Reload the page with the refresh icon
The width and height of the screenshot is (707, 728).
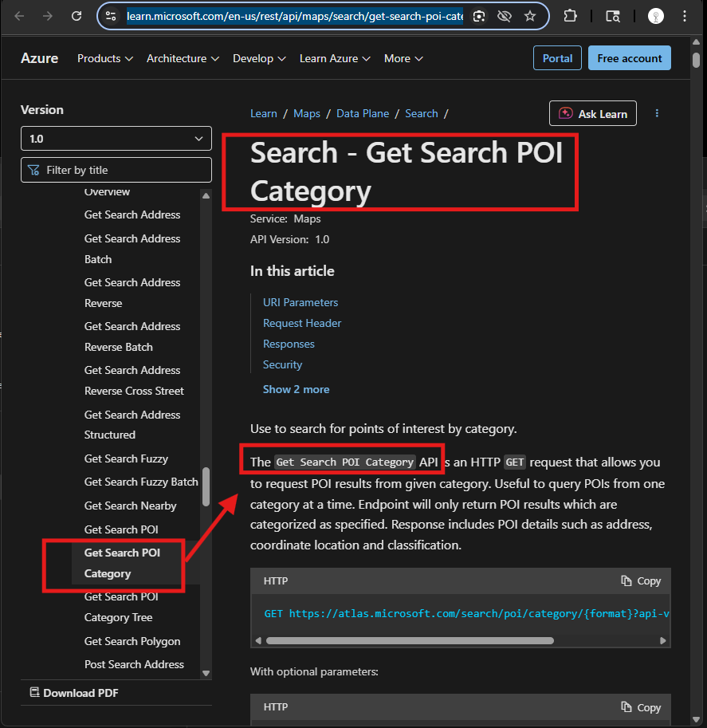click(77, 16)
